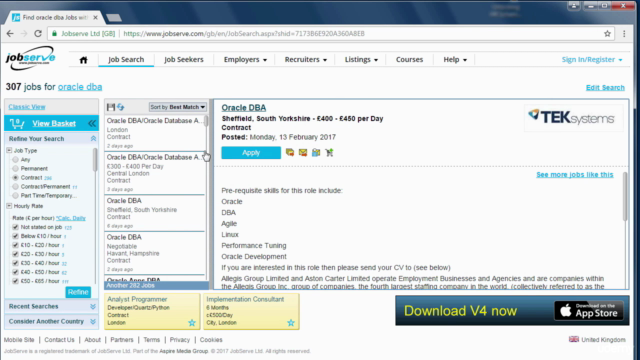
Task: Open the Sort by Best Match dropdown
Action: pyautogui.click(x=178, y=107)
